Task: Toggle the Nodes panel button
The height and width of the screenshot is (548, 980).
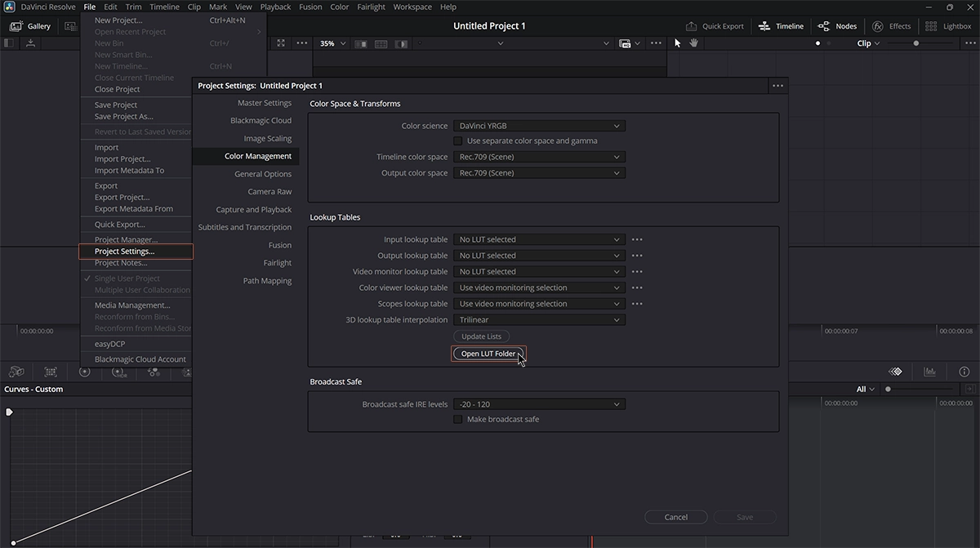Action: point(837,26)
